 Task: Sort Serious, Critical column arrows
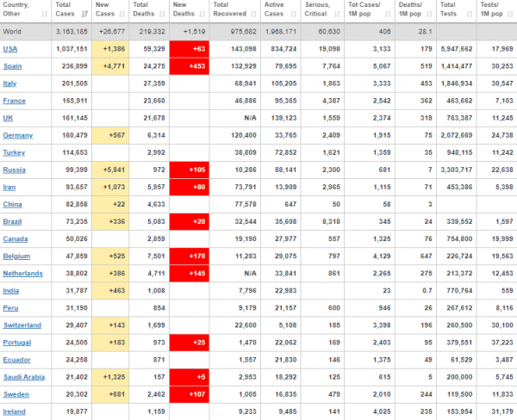[337, 14]
